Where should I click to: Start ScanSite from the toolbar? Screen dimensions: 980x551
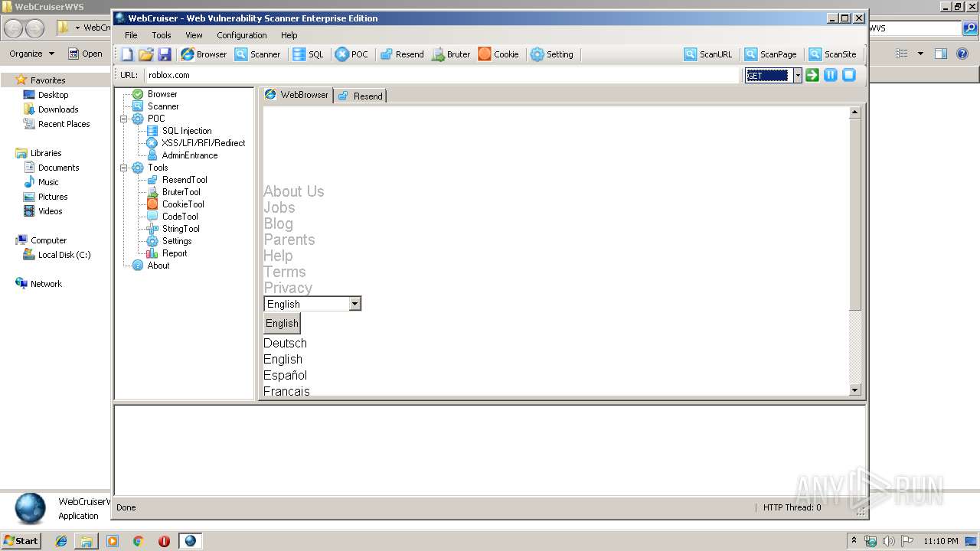[833, 54]
